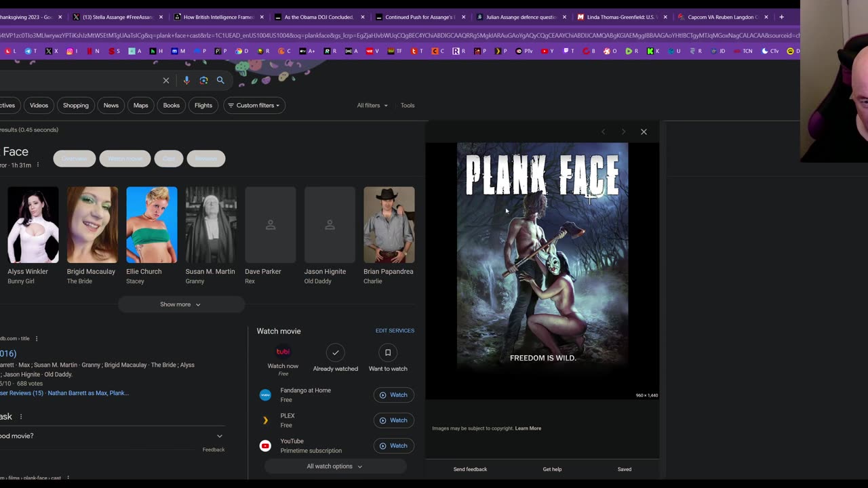Go to previous image in preview panel
Screen dimensions: 868x488
[603, 131]
